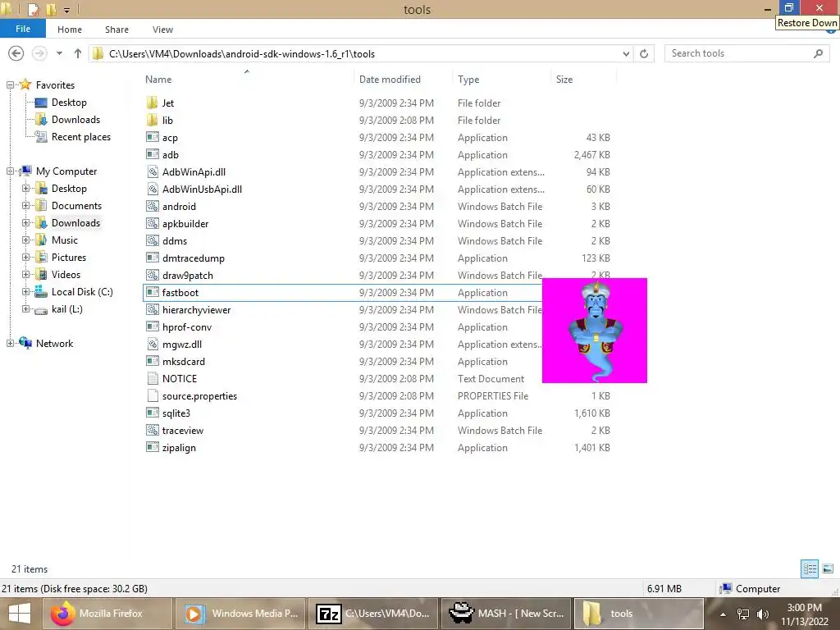
Task: Switch to Mozilla Firefox on taskbar
Action: 107,614
